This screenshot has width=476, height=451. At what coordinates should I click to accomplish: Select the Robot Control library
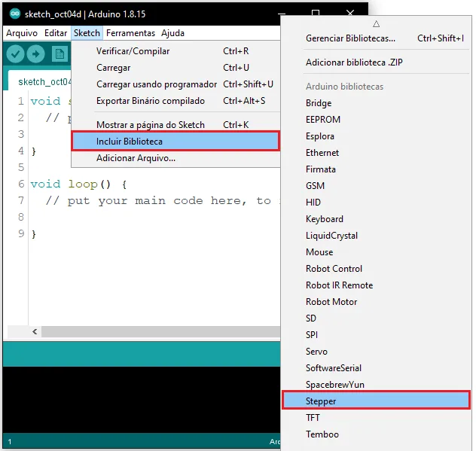click(x=377, y=269)
